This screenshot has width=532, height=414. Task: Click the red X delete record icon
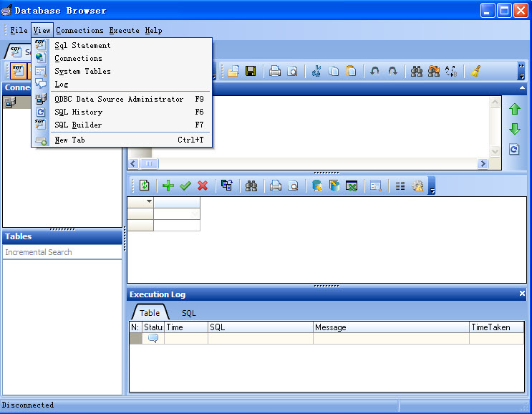tap(203, 186)
